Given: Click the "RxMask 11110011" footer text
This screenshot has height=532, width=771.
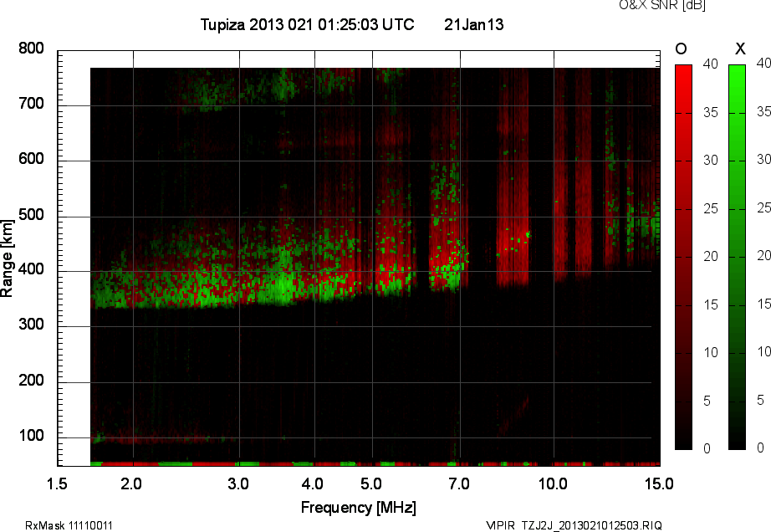Looking at the screenshot, I should pos(69,525).
